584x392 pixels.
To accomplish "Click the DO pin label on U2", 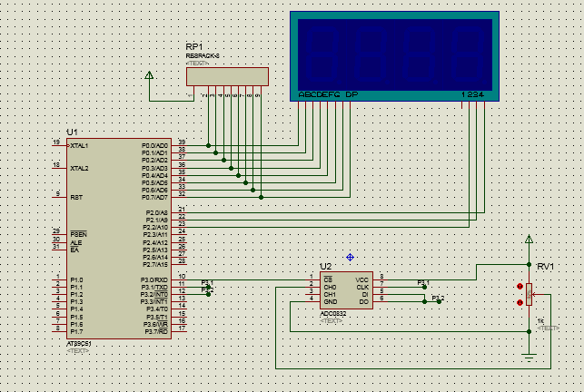I will [364, 302].
